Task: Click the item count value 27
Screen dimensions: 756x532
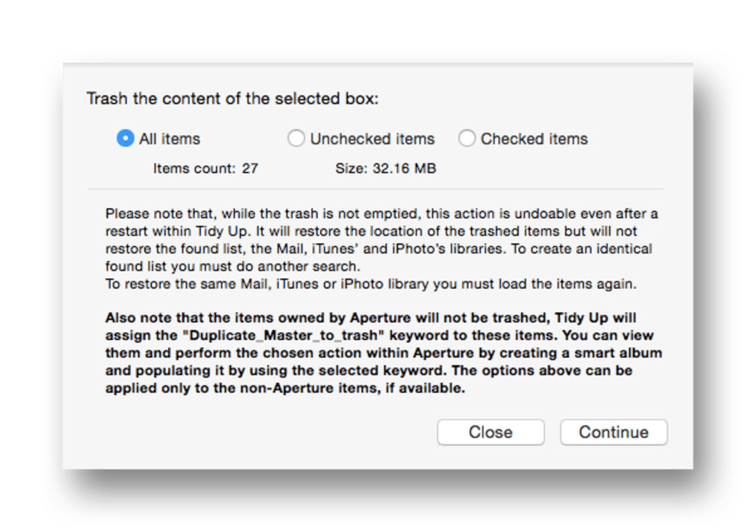Action: tap(250, 168)
